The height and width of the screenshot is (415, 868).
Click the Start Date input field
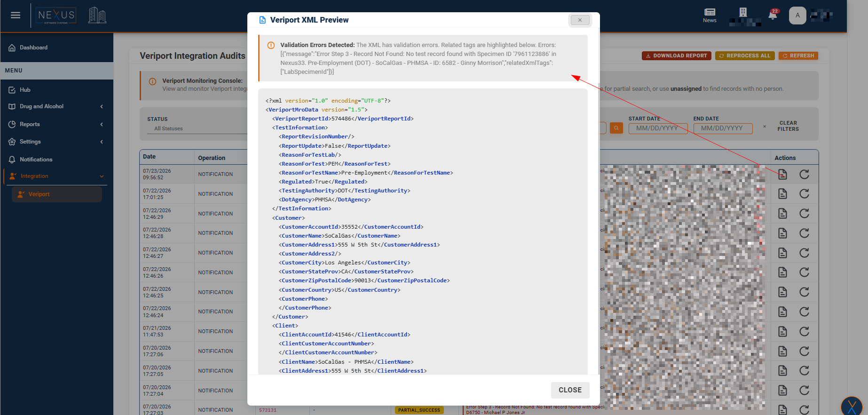click(658, 128)
